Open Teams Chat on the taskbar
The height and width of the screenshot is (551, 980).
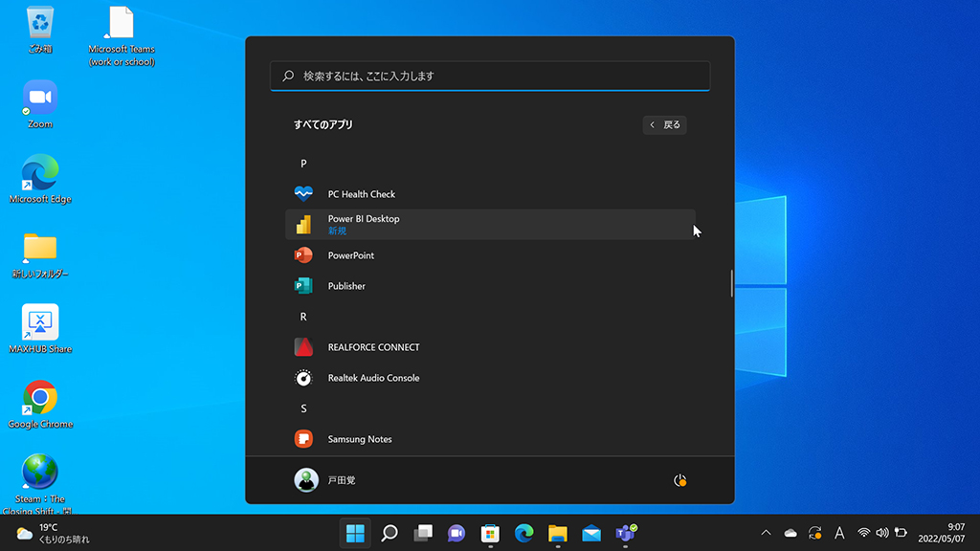coord(457,533)
